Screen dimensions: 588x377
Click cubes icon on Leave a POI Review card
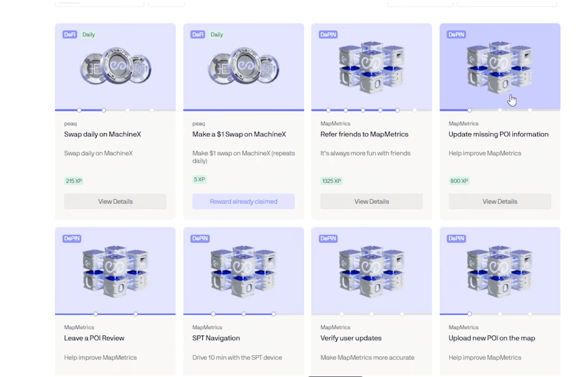coord(115,271)
